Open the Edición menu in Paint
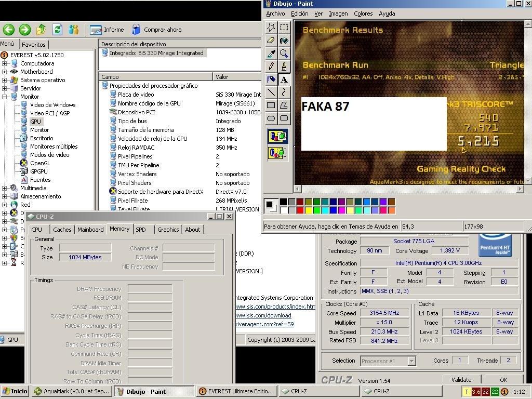The width and height of the screenshot is (532, 399). [x=300, y=14]
